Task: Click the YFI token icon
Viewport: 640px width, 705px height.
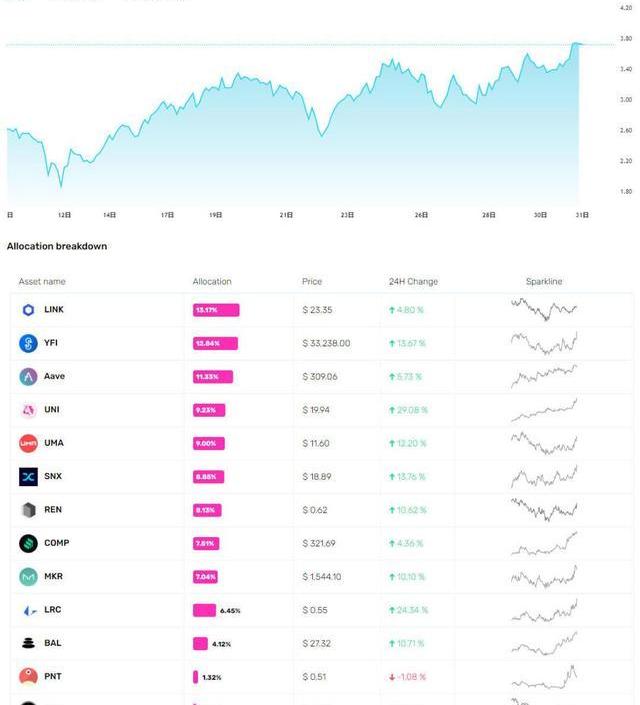Action: coord(28,343)
